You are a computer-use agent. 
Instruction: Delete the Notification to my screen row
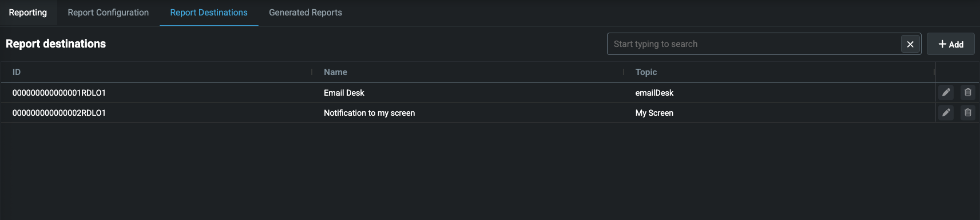(x=968, y=112)
